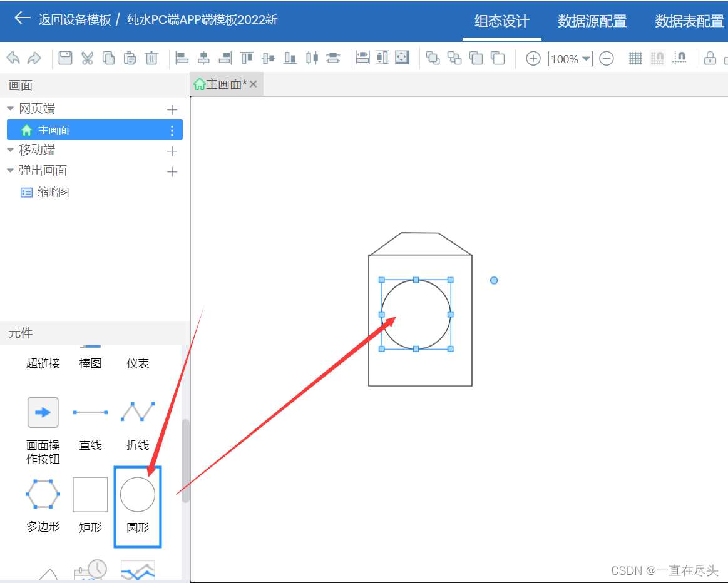This screenshot has height=583, width=728.
Task: Click the delete (trash) toolbar icon
Action: (151, 58)
